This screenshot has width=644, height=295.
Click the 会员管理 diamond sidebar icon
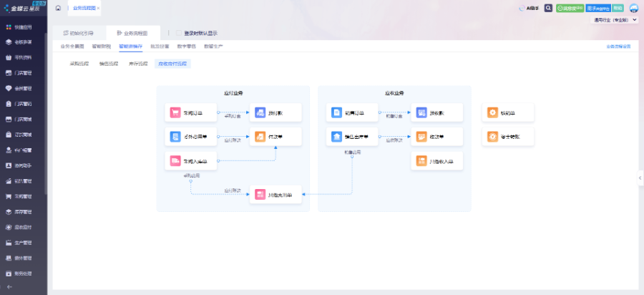[x=9, y=88]
